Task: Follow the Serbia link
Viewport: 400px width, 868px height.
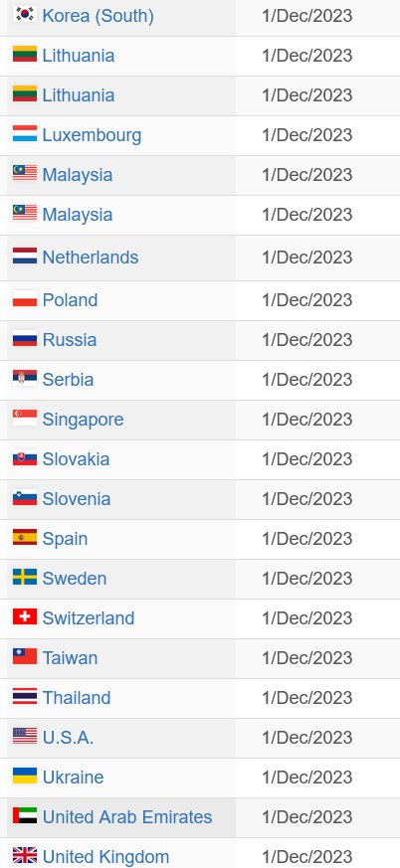Action: (x=68, y=380)
